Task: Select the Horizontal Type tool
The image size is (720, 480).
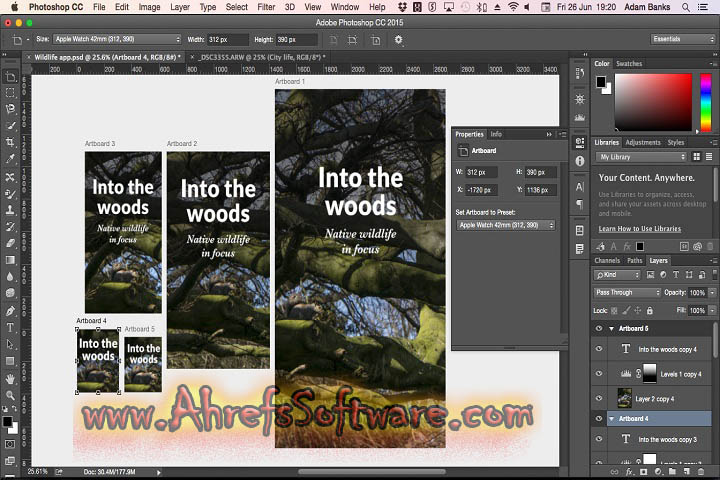Action: 10,327
